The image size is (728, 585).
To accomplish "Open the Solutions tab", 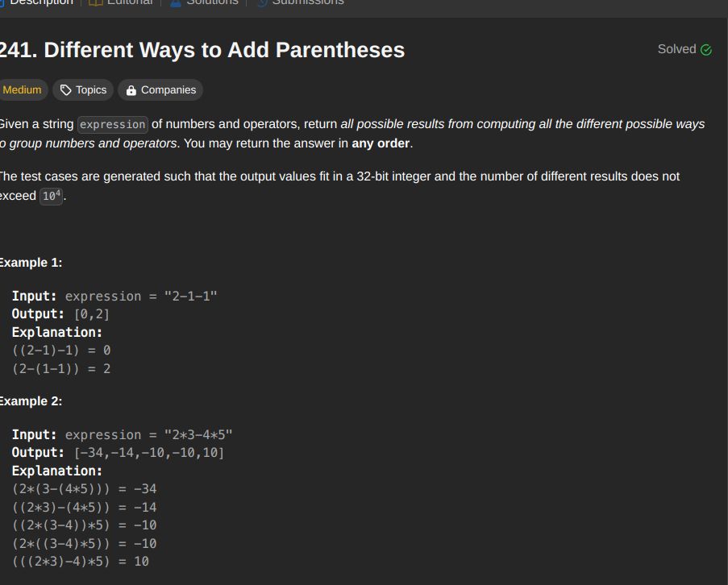I will point(204,2).
